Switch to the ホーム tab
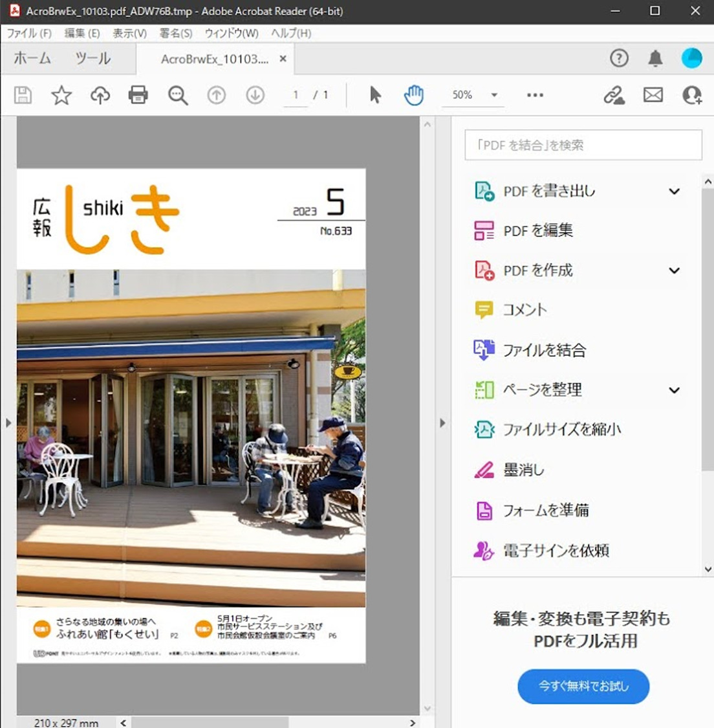Image resolution: width=714 pixels, height=728 pixels. click(32, 58)
